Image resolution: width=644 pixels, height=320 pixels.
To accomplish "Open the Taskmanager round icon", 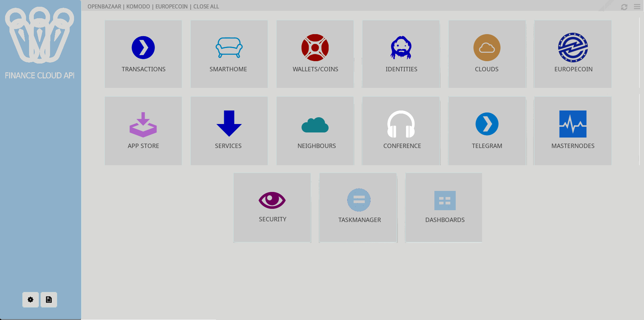I will coord(359,200).
